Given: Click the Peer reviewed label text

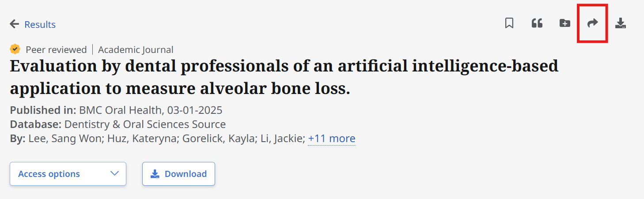Looking at the screenshot, I should (56, 49).
